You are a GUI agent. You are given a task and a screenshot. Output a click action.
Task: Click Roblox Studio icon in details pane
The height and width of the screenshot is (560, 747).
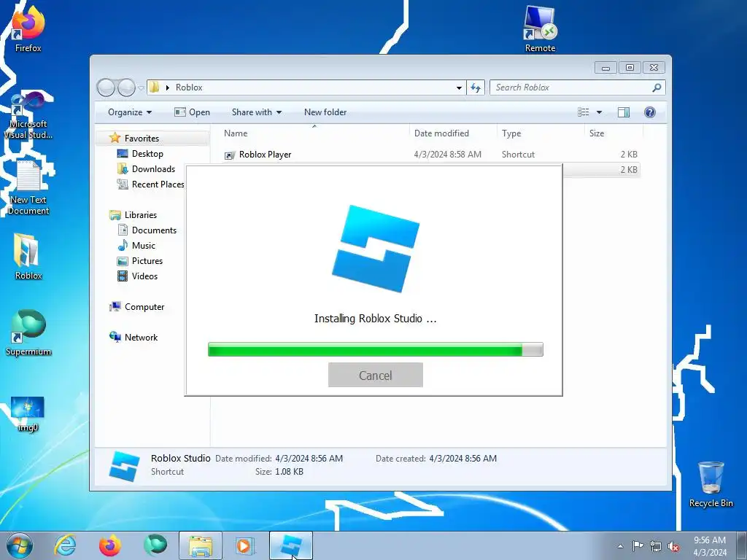(124, 466)
